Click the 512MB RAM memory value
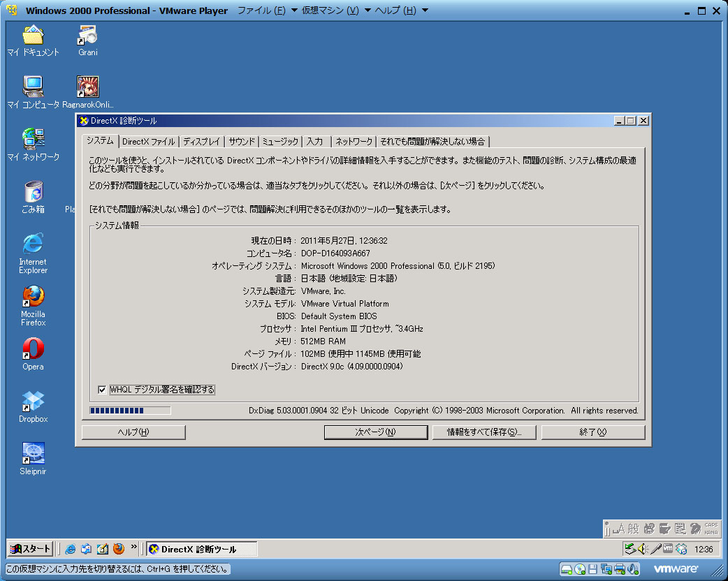The image size is (728, 581). click(323, 341)
